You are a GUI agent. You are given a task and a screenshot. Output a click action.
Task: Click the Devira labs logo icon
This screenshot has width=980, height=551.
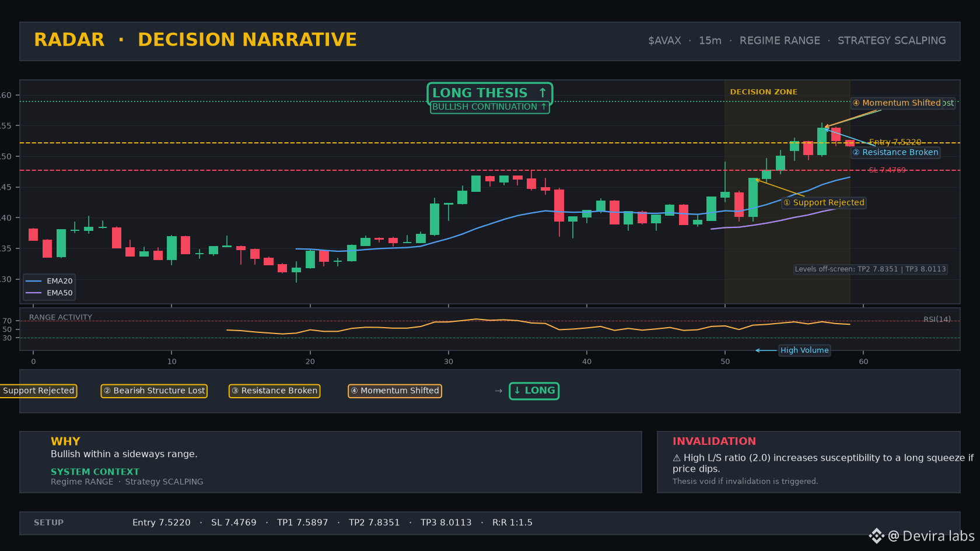coord(876,536)
